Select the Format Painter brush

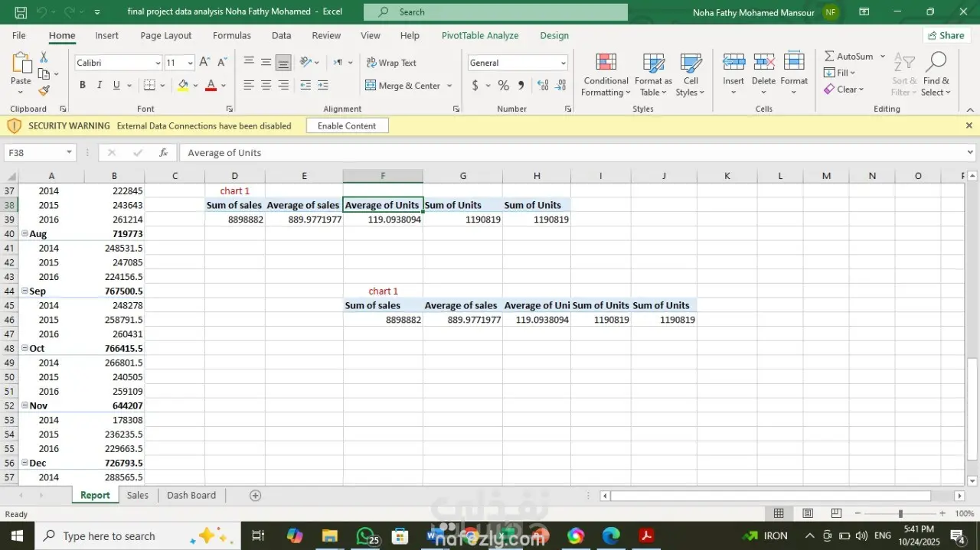44,90
